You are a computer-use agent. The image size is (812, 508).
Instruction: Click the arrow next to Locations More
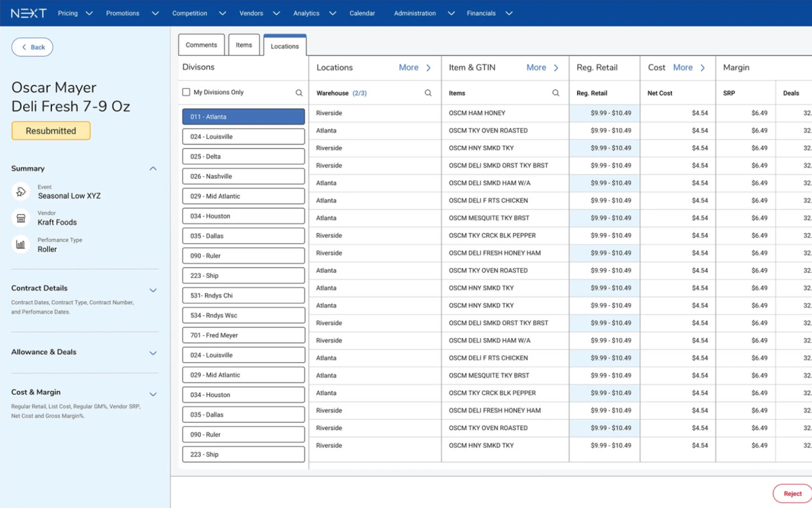[x=428, y=68]
